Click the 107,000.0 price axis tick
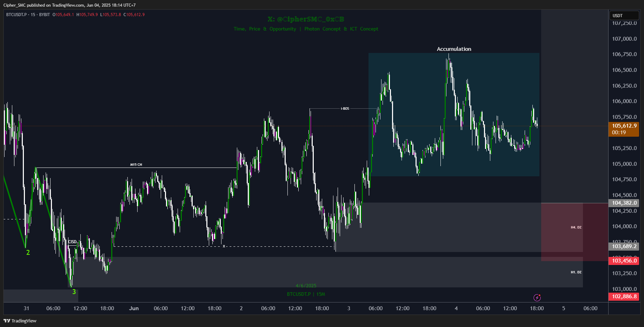The width and height of the screenshot is (644, 327). pyautogui.click(x=624, y=39)
